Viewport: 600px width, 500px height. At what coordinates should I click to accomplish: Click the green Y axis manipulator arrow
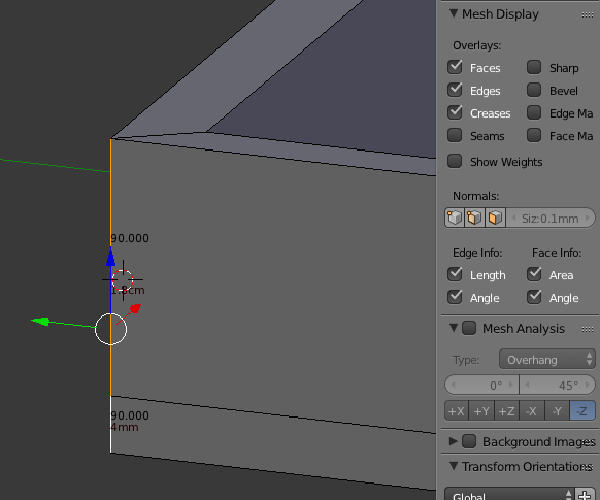(x=40, y=322)
